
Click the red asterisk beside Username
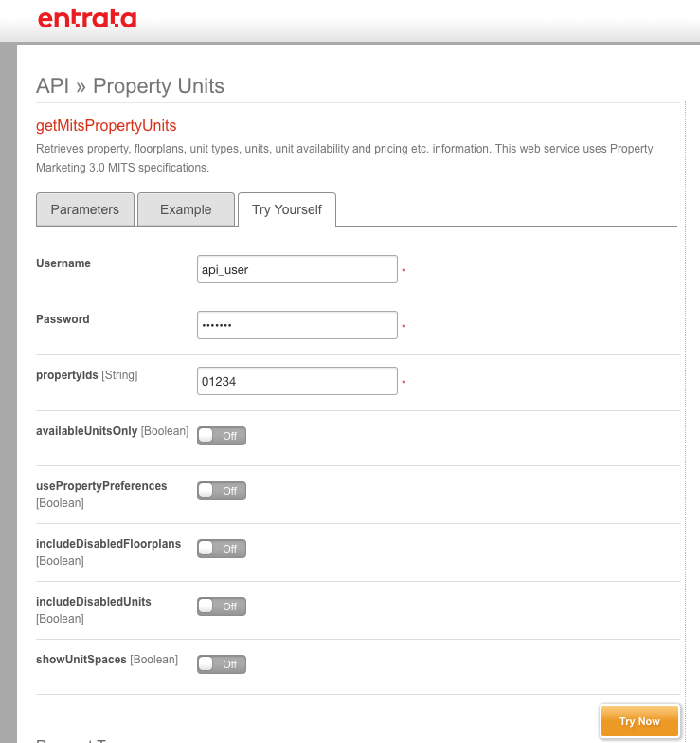tap(404, 270)
